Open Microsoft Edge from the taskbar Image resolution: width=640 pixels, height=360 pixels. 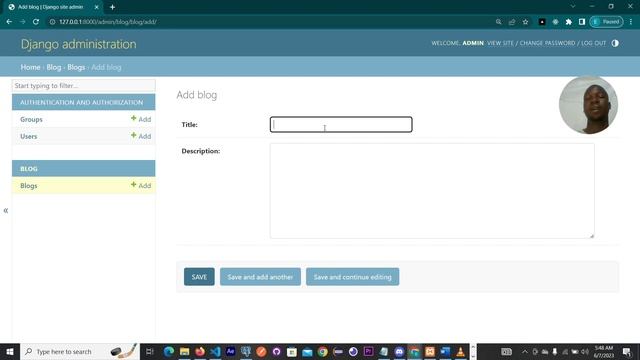click(169, 351)
